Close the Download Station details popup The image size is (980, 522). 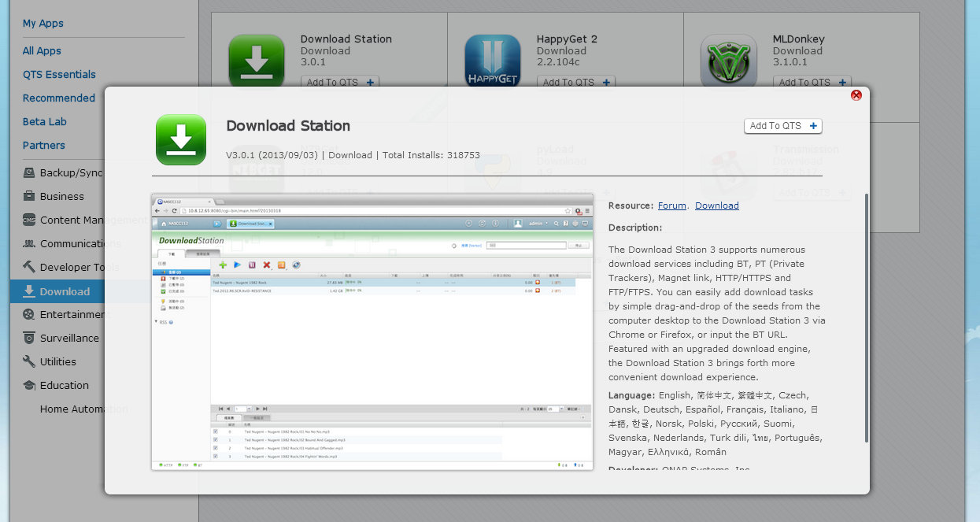(856, 95)
